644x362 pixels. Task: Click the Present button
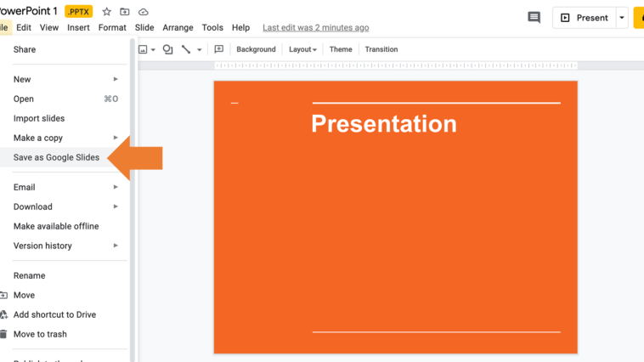coord(584,18)
